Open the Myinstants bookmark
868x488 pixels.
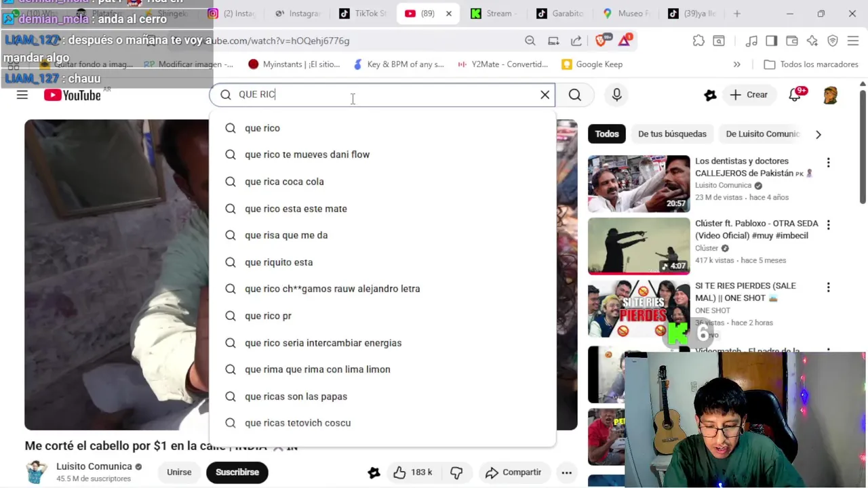pyautogui.click(x=294, y=64)
